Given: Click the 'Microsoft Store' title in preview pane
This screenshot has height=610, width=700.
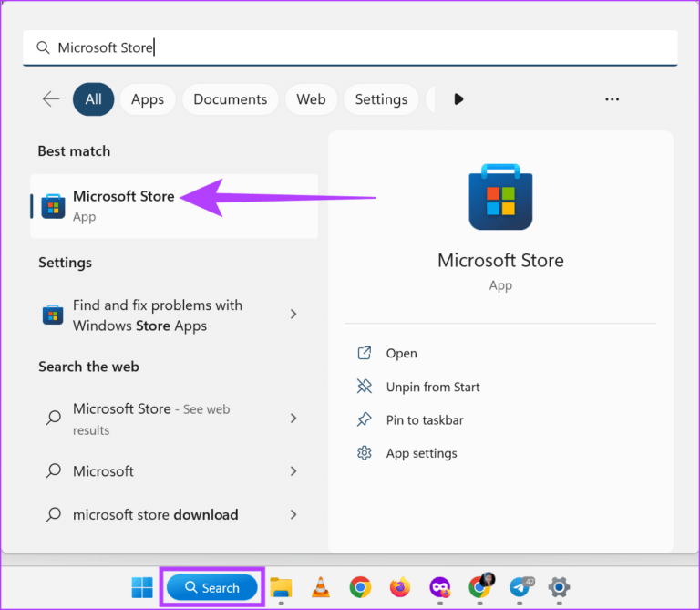Looking at the screenshot, I should [500, 261].
